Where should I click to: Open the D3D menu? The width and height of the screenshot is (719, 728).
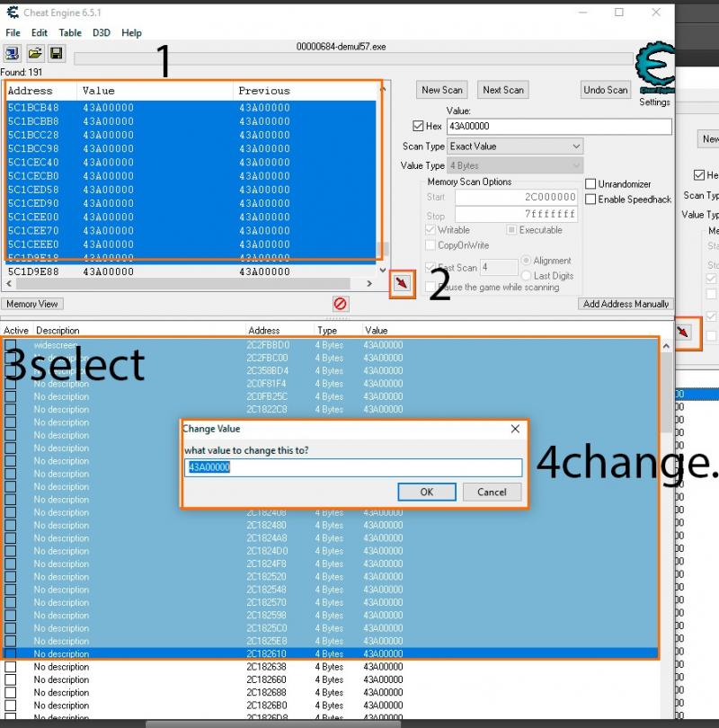[x=102, y=33]
